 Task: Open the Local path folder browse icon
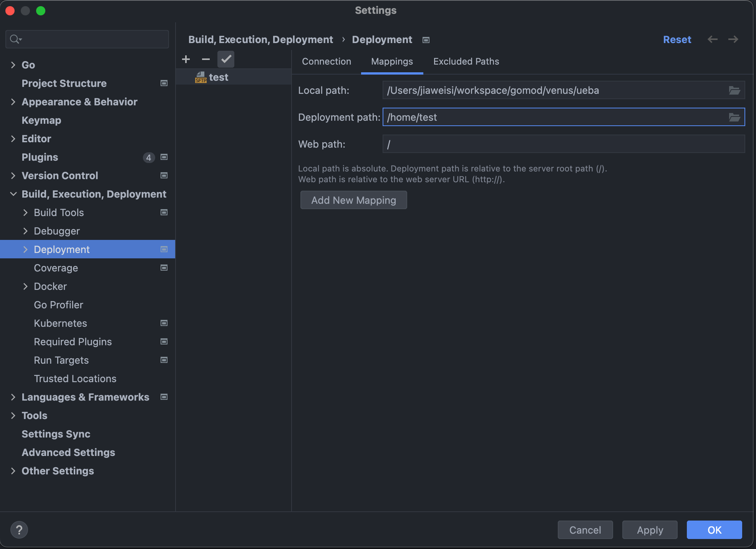pos(734,90)
